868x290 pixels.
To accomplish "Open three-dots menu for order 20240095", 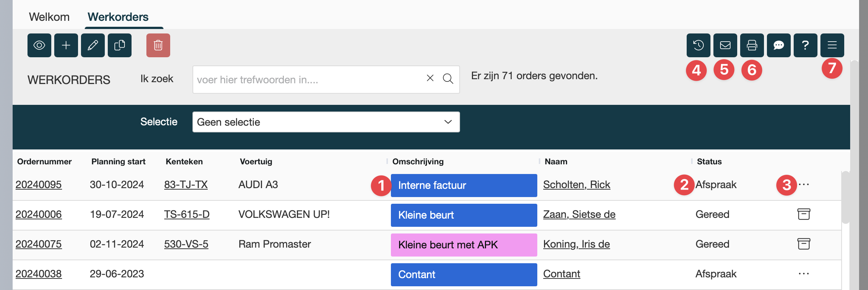I will click(804, 185).
